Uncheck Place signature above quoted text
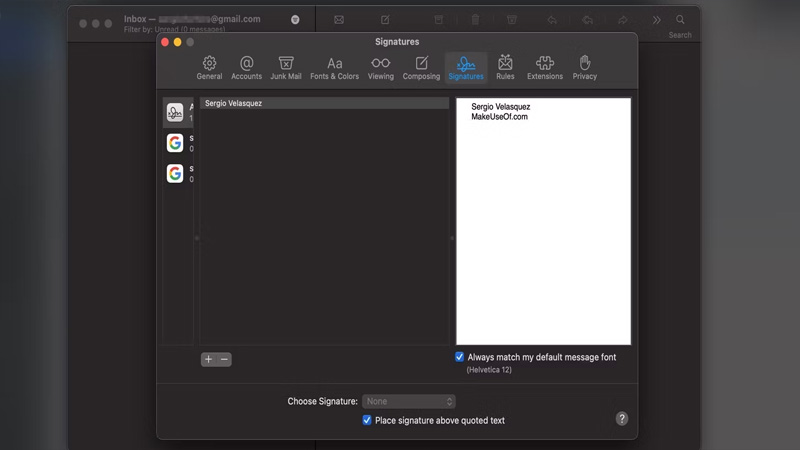The image size is (800, 450). click(x=367, y=421)
